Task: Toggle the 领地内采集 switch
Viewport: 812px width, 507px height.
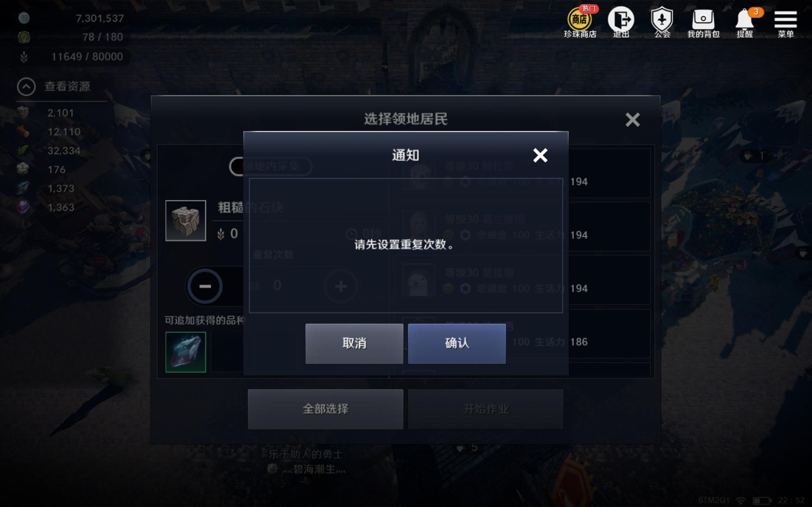Action: (271, 166)
